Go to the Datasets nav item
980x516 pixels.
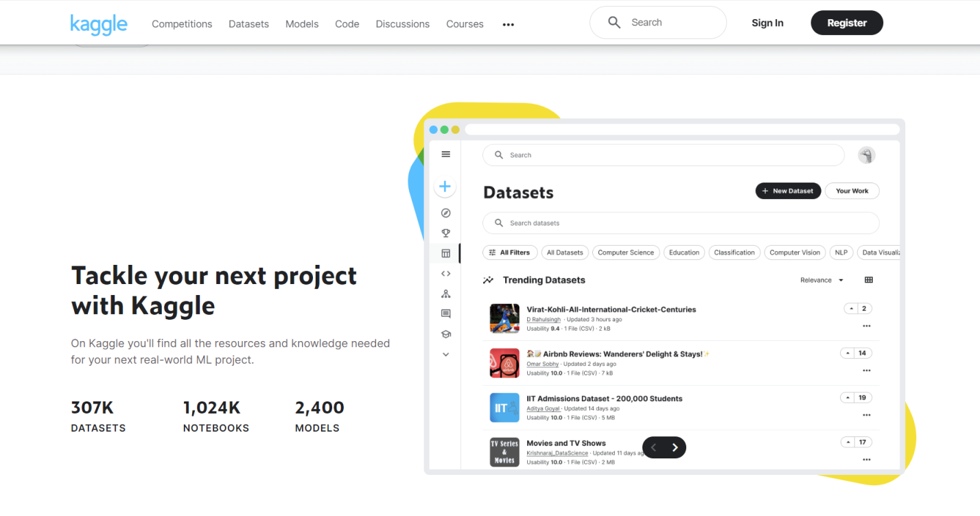248,24
